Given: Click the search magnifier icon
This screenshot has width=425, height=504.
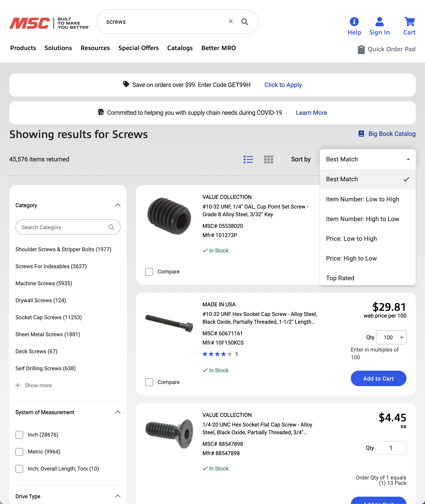Looking at the screenshot, I should (245, 21).
